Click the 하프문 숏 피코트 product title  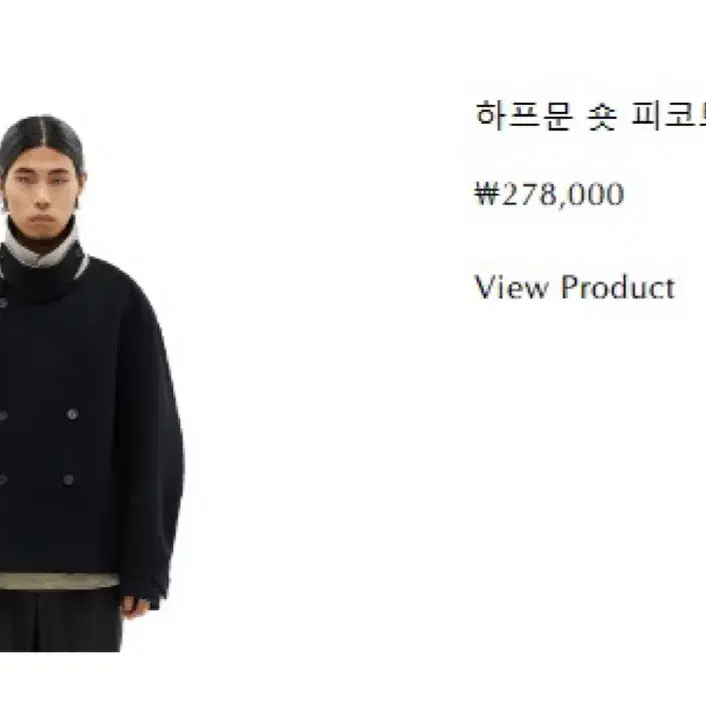pos(590,116)
